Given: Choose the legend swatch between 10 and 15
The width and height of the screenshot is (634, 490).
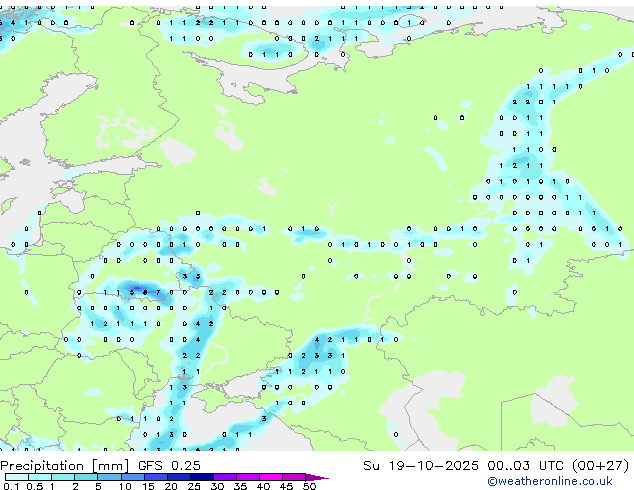Looking at the screenshot, I should click(x=132, y=477).
